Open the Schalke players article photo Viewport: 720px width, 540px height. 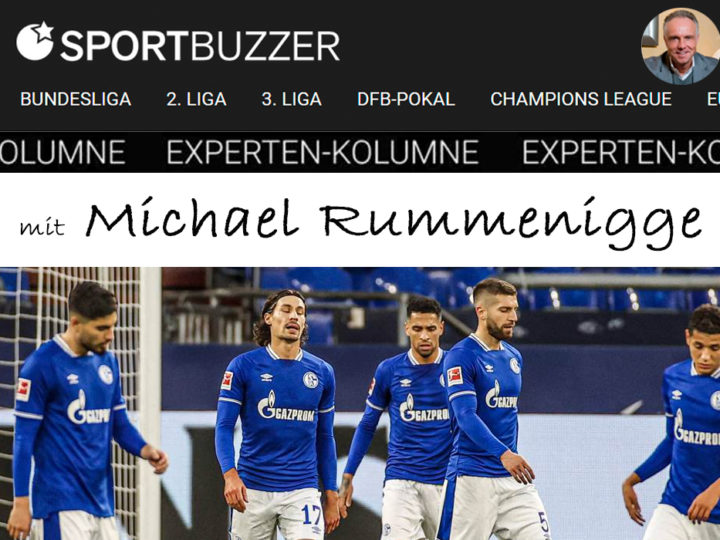point(360,404)
